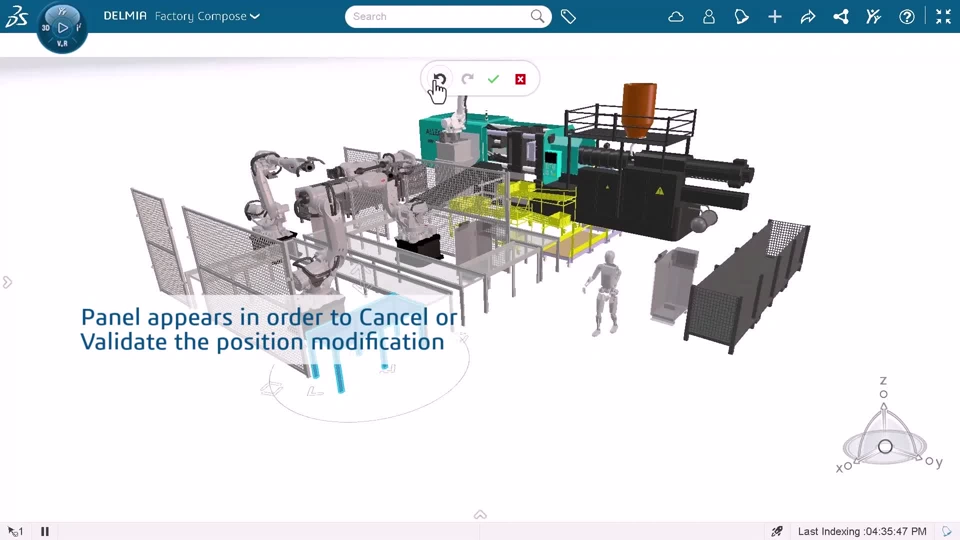Click the cloud icon in the top bar

coord(676,17)
